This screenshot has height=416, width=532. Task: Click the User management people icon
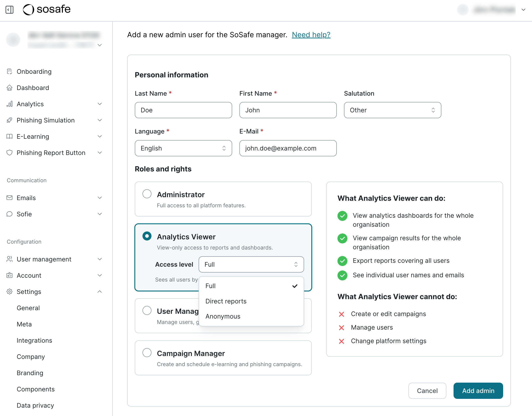pos(9,259)
